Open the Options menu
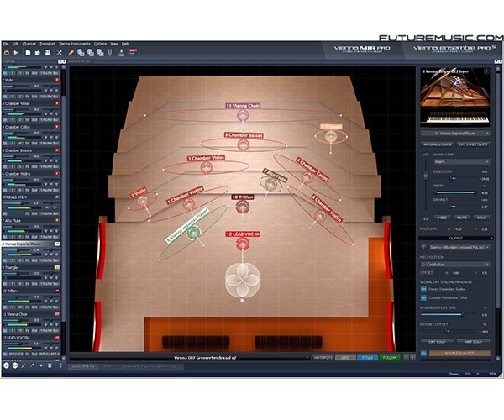504x420 pixels. [x=100, y=44]
